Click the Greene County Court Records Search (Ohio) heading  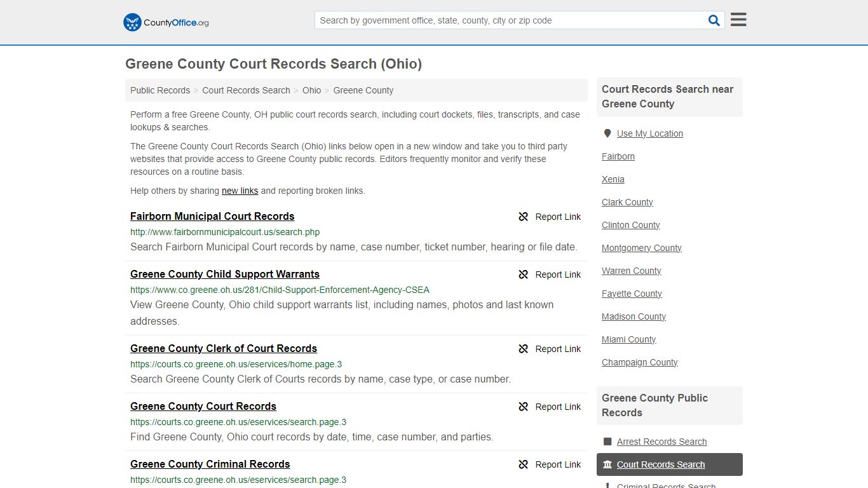click(x=273, y=64)
